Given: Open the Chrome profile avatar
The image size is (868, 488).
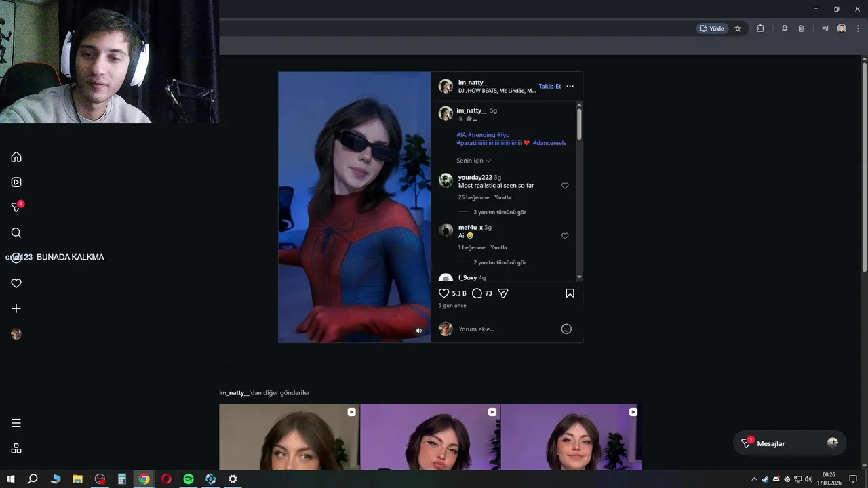Looking at the screenshot, I should tap(842, 28).
